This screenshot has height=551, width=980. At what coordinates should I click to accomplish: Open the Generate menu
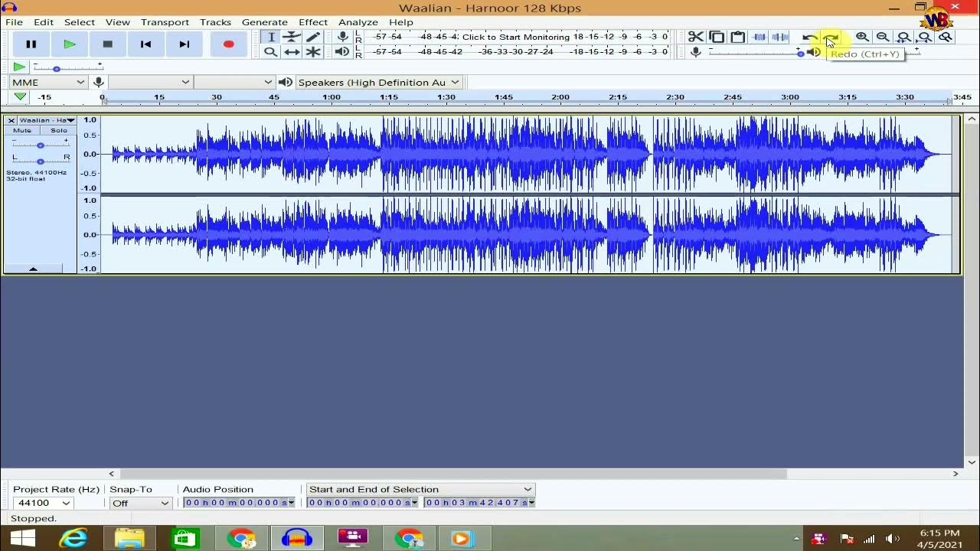(x=265, y=22)
